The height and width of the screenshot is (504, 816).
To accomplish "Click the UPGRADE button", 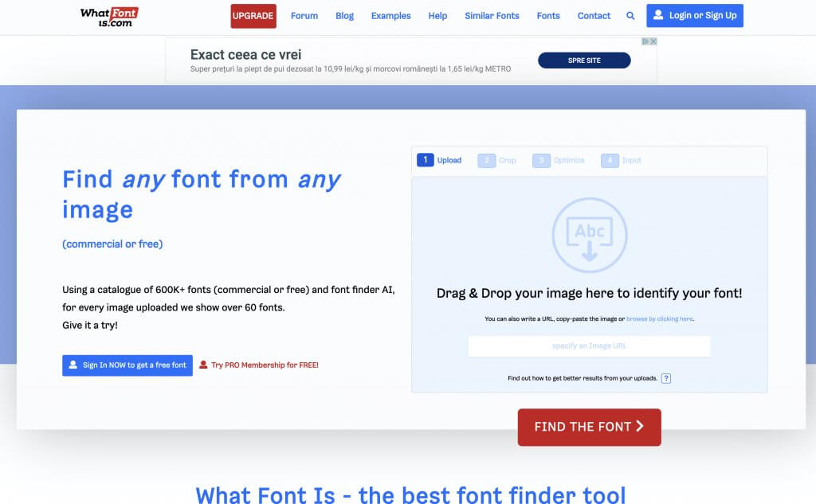I will tap(253, 16).
